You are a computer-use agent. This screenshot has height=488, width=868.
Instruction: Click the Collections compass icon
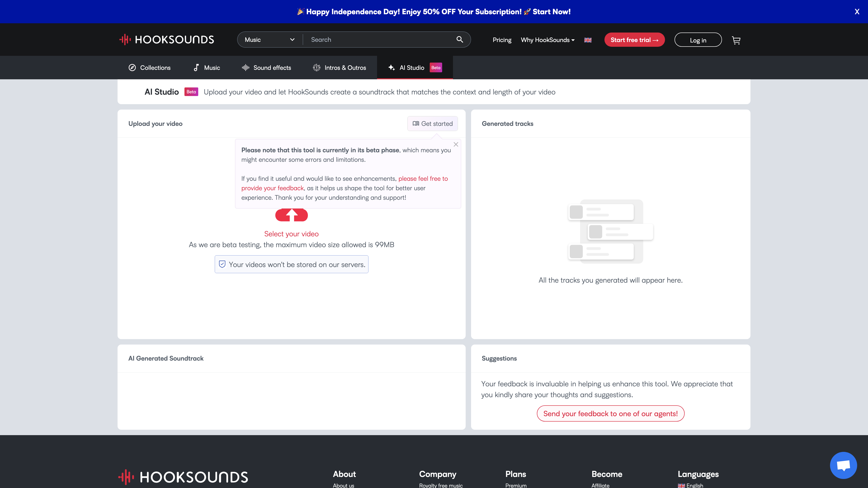click(x=132, y=68)
